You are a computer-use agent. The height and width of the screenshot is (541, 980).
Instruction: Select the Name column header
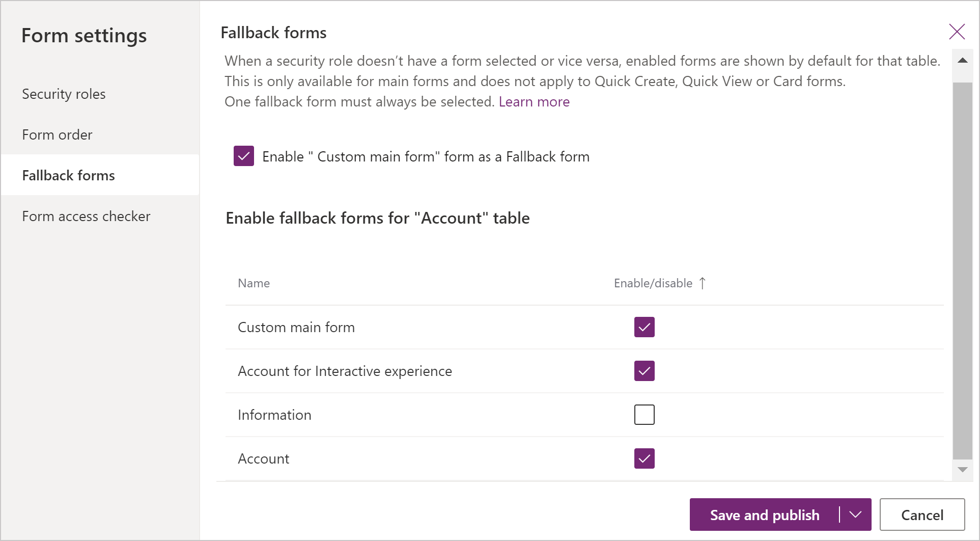(254, 283)
